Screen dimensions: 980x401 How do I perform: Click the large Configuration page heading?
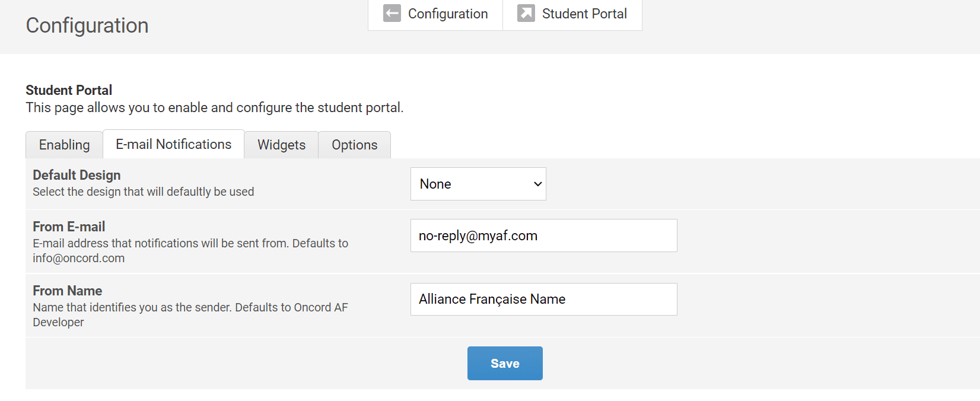click(87, 26)
